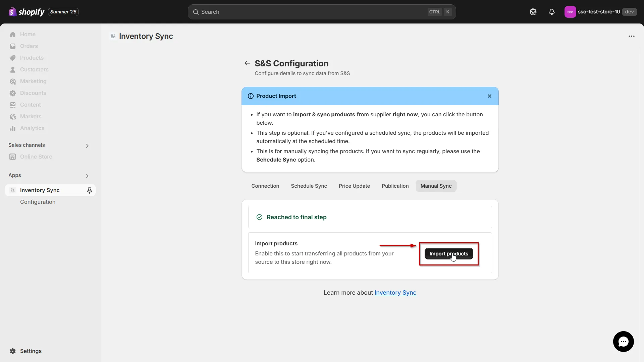Click the sso store avatar

click(x=570, y=12)
